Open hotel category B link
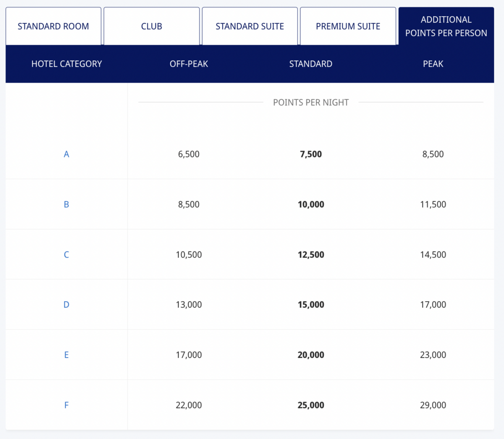 click(66, 204)
